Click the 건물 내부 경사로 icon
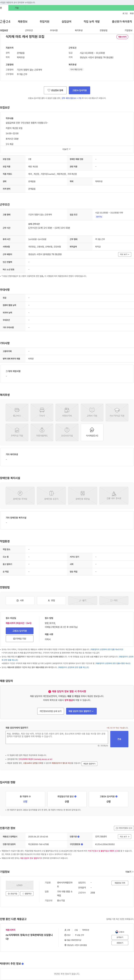The image size is (134, 980). click(114, 496)
